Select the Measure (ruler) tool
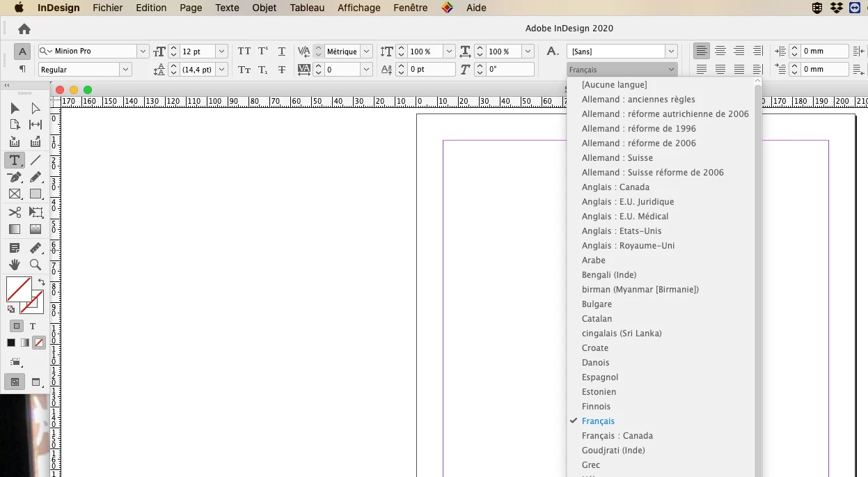 point(35,248)
